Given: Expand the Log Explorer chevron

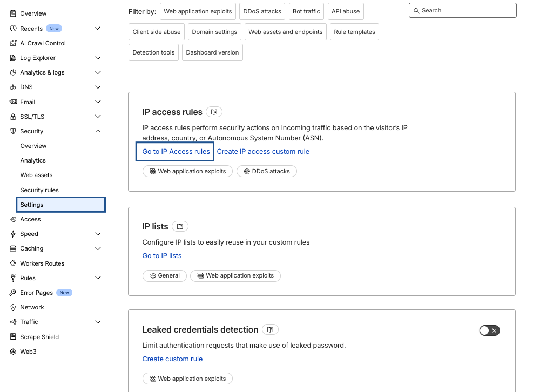Looking at the screenshot, I should pos(98,58).
